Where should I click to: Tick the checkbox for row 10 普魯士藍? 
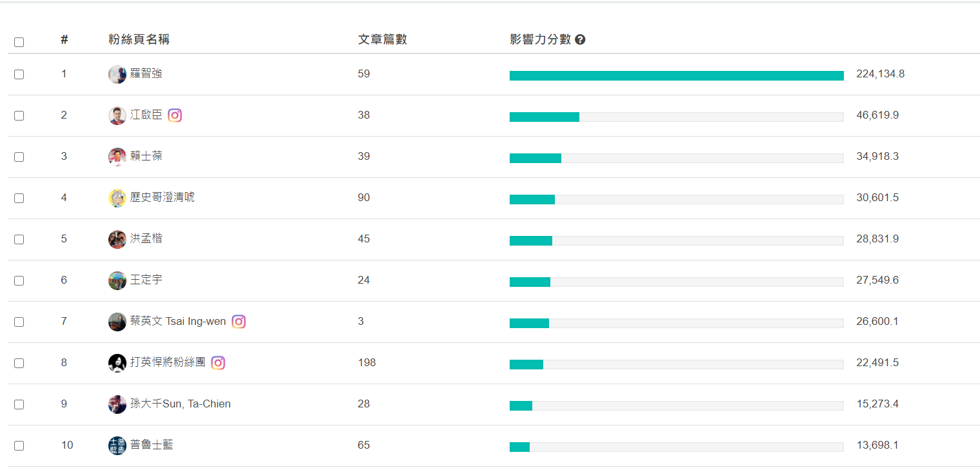[x=19, y=445]
